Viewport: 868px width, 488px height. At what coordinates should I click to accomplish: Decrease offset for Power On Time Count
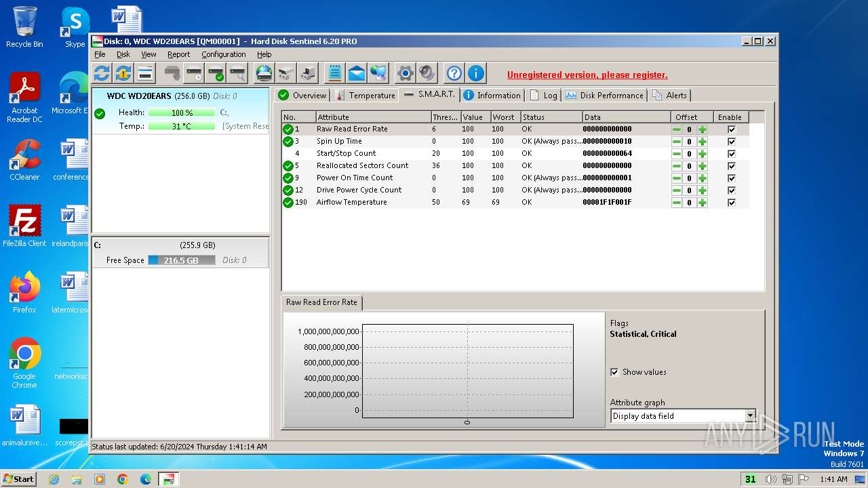click(x=677, y=178)
